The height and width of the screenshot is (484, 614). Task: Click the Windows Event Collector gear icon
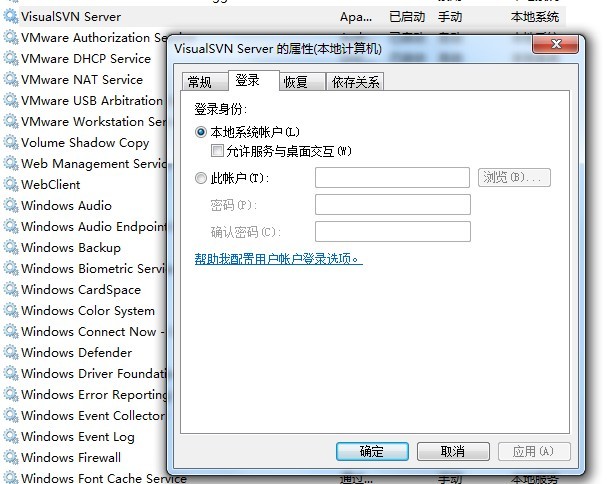point(11,415)
